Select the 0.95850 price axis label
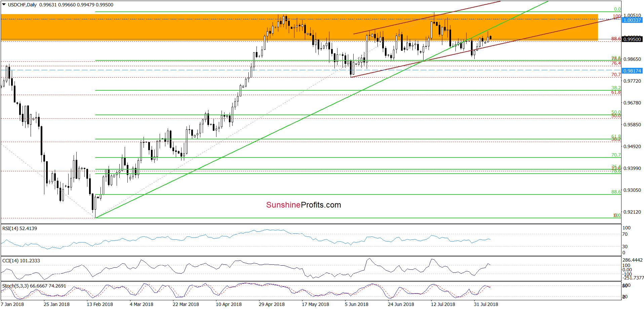This screenshot has width=644, height=309. 632,125
